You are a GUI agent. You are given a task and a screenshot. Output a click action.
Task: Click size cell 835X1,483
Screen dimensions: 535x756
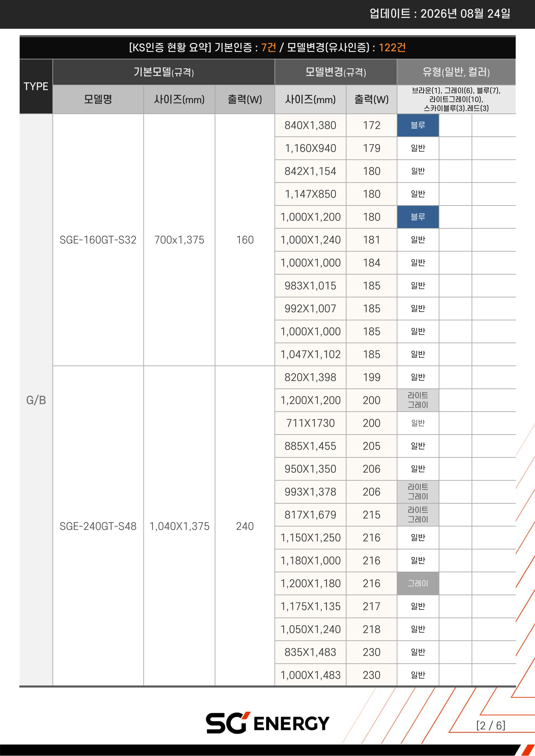pyautogui.click(x=310, y=652)
